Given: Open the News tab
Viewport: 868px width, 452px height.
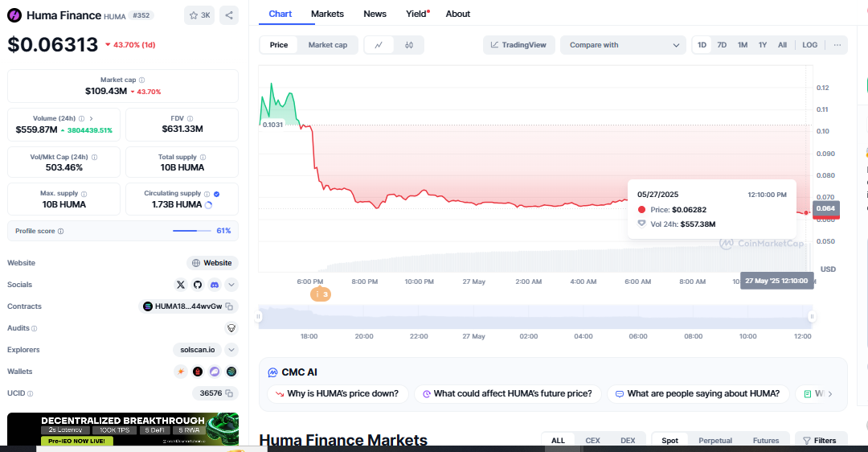Looking at the screenshot, I should pos(375,14).
